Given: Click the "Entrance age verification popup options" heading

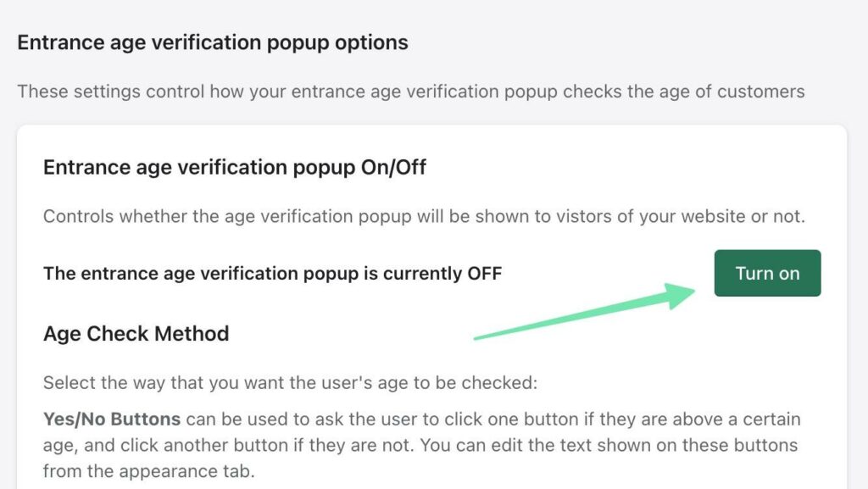Looking at the screenshot, I should (213, 42).
